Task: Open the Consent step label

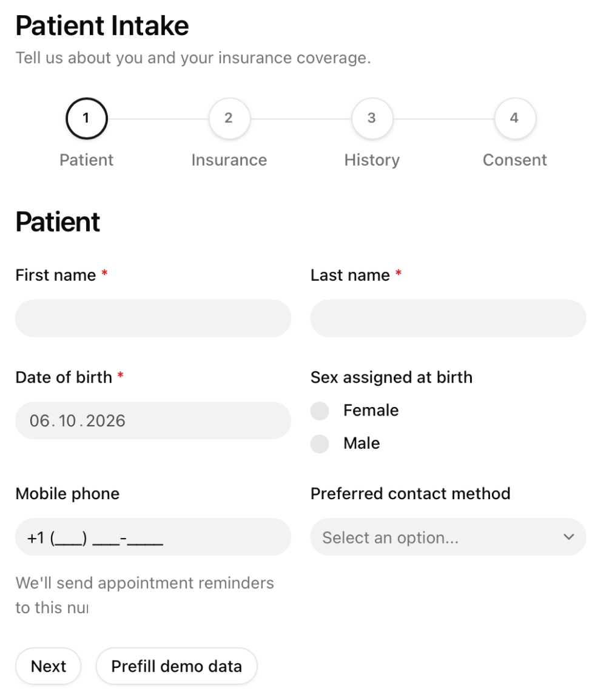Action: tap(515, 160)
